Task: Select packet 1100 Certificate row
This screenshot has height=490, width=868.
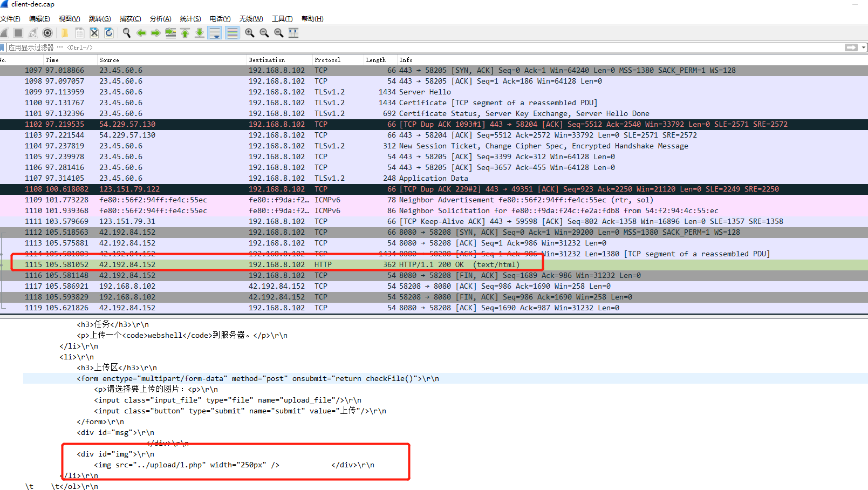Action: [434, 103]
